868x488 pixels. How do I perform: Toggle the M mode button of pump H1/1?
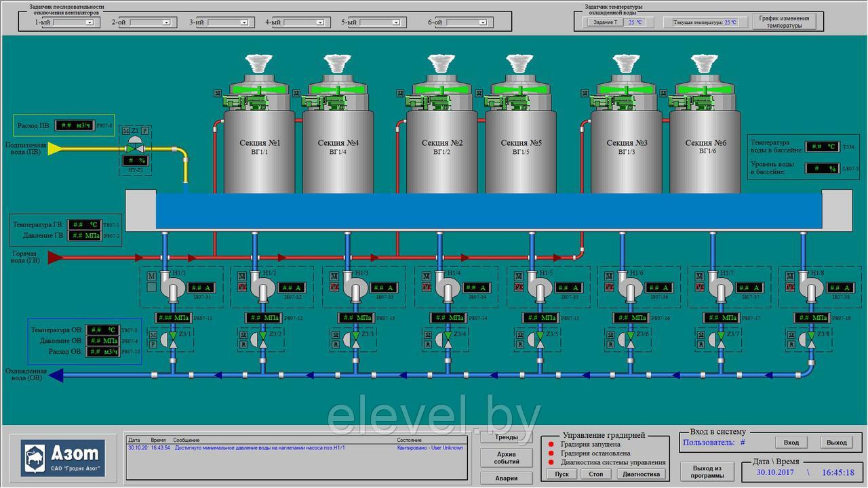pos(152,276)
